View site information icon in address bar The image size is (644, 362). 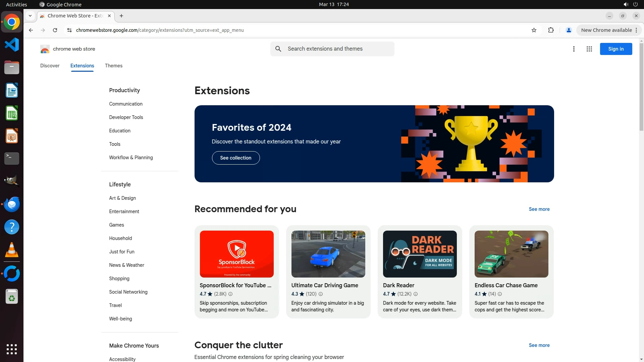pos(69,30)
